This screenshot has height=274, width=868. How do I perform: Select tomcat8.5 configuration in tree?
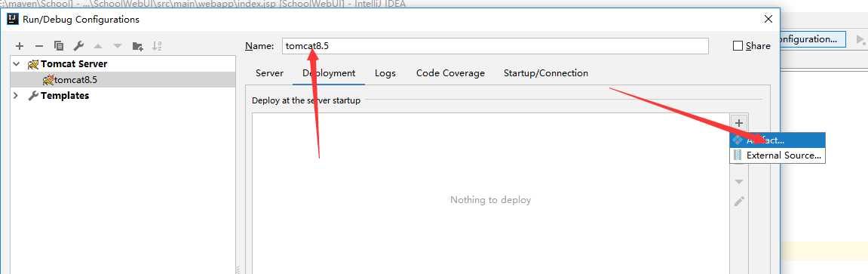click(123, 80)
